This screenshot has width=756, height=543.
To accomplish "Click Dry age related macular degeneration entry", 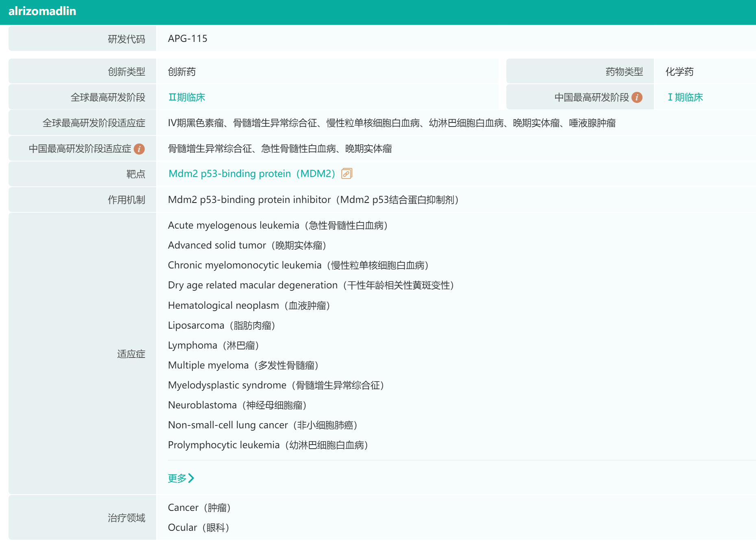I will pyautogui.click(x=311, y=285).
